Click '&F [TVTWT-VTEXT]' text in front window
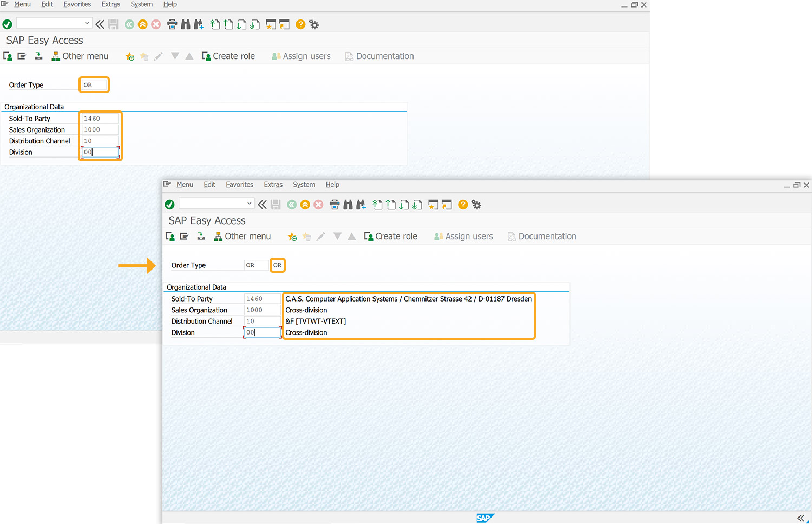The height and width of the screenshot is (524, 812). pyautogui.click(x=316, y=322)
